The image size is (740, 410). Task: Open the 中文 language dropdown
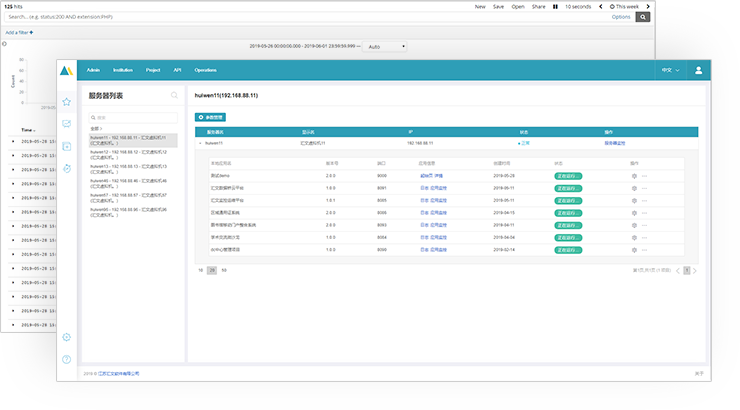[669, 71]
